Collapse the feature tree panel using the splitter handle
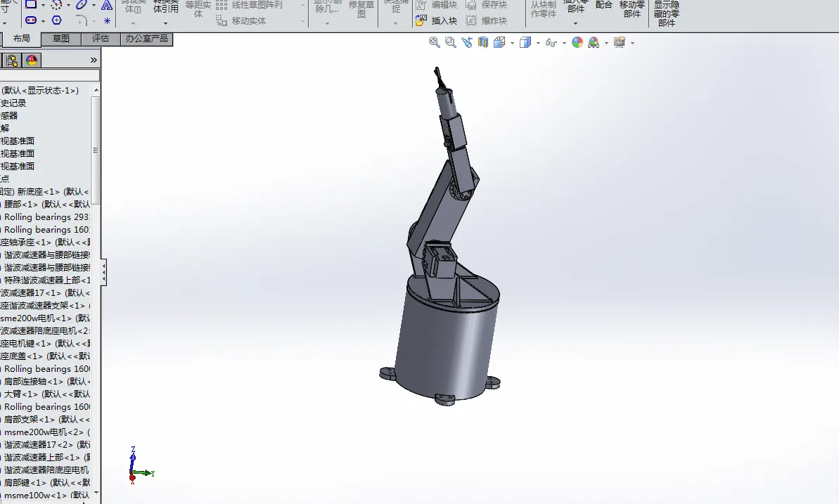The image size is (839, 504). (x=104, y=272)
